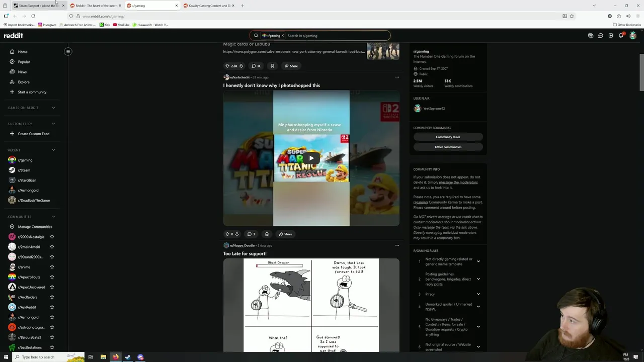Downvote the Valve lawsuit post
Viewport: 644px width, 362px height.
click(x=241, y=66)
